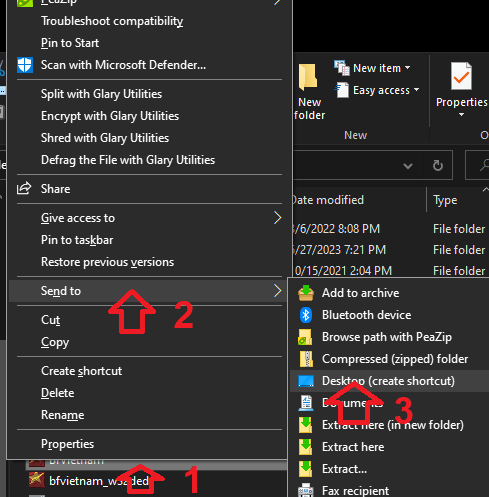The width and height of the screenshot is (489, 497).
Task: Click the Properties checkmark icon in ribbon
Action: coord(461,76)
